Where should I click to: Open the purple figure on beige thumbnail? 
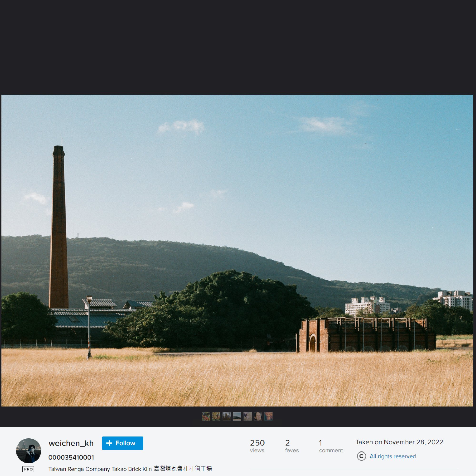click(247, 416)
